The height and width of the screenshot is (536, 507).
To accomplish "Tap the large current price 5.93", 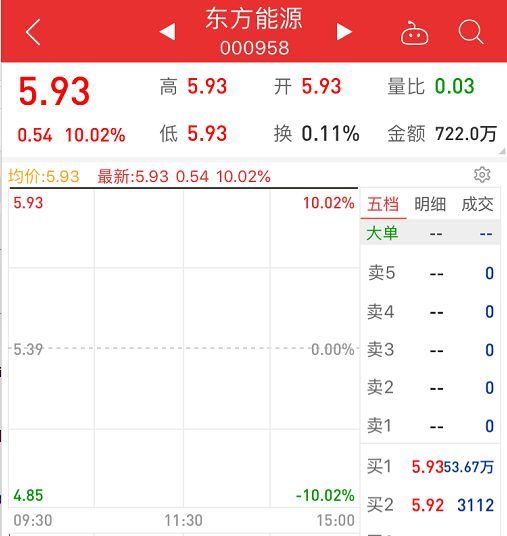I will click(x=54, y=91).
